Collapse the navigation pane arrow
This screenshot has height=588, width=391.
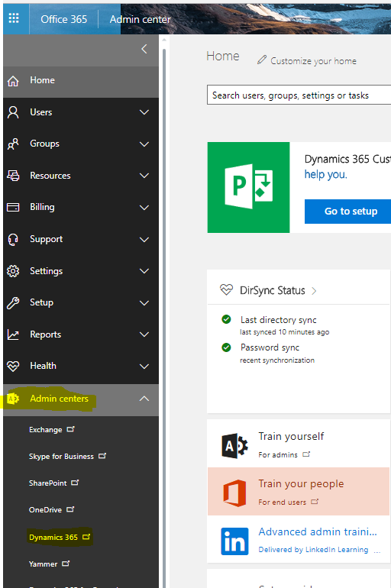(144, 49)
